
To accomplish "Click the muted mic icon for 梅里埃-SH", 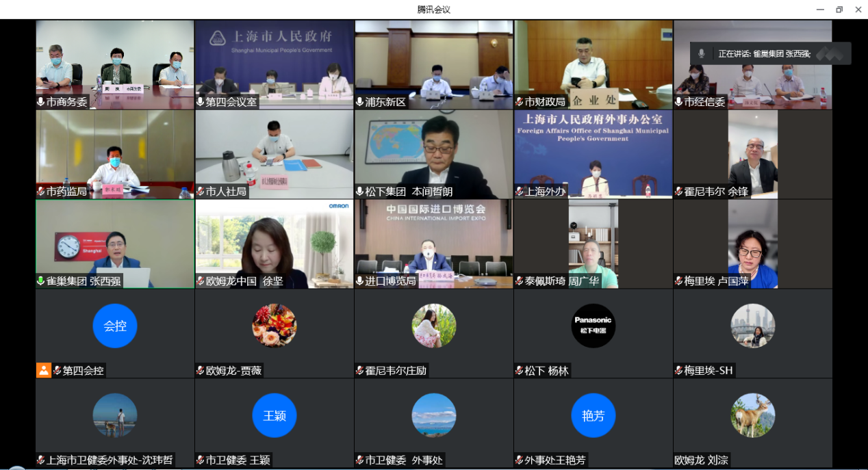I will click(x=679, y=371).
